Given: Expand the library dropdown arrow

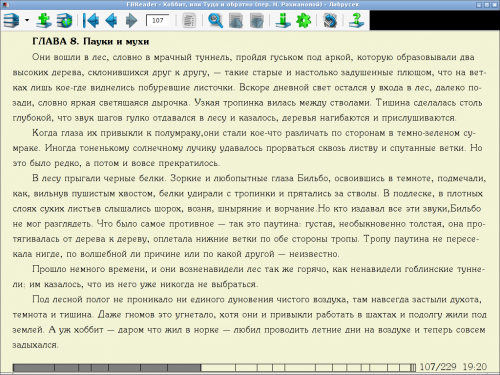Looking at the screenshot, I should 27,21.
